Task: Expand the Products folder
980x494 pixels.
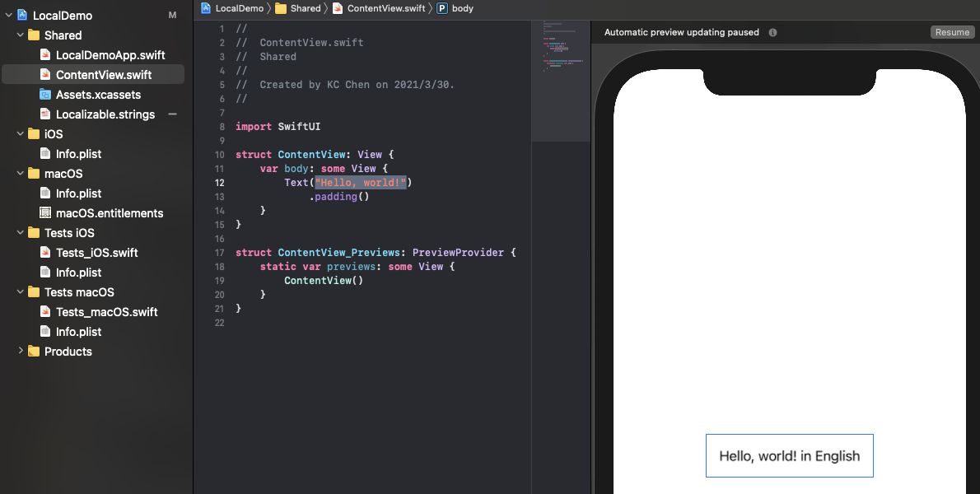Action: click(x=20, y=351)
